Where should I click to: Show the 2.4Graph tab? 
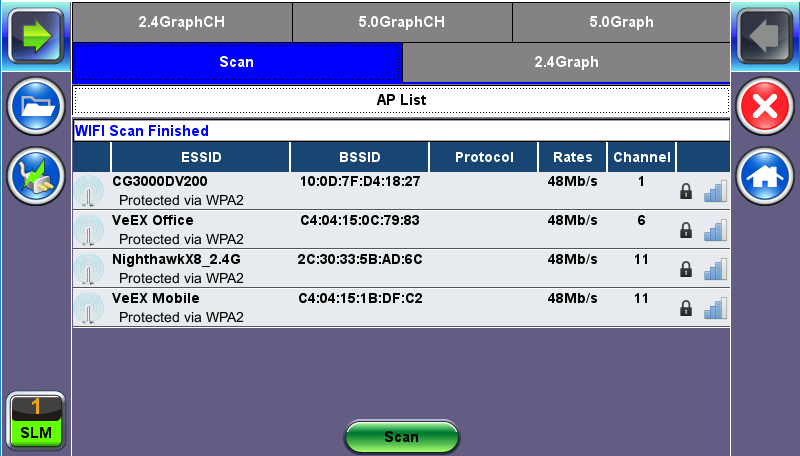coord(565,62)
